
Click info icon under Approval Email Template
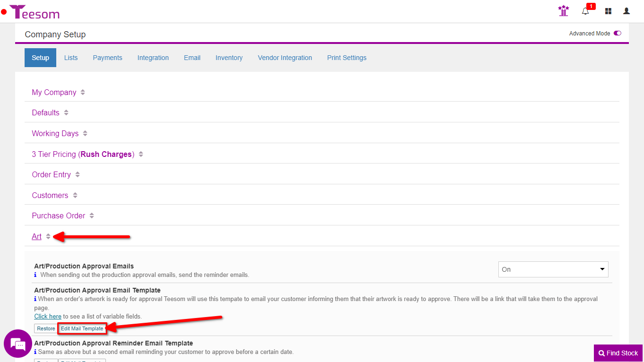click(x=35, y=299)
